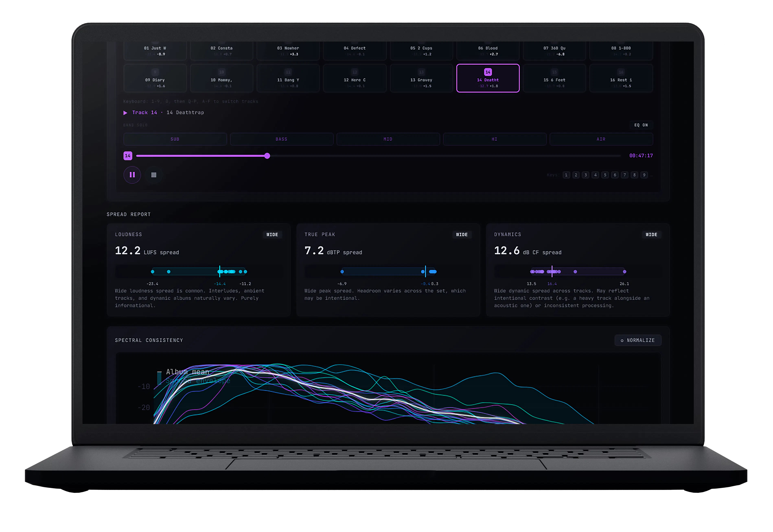Select track card 09 Diary

tap(155, 78)
